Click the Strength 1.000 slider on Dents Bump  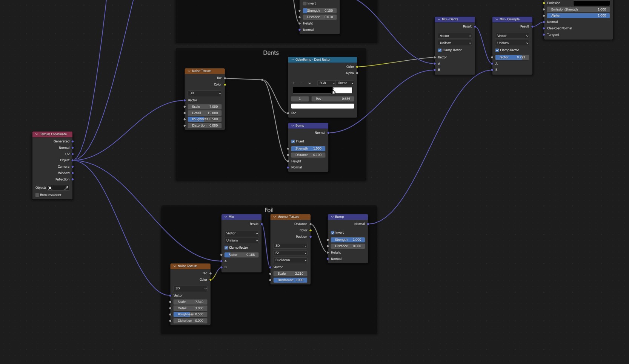(x=308, y=148)
